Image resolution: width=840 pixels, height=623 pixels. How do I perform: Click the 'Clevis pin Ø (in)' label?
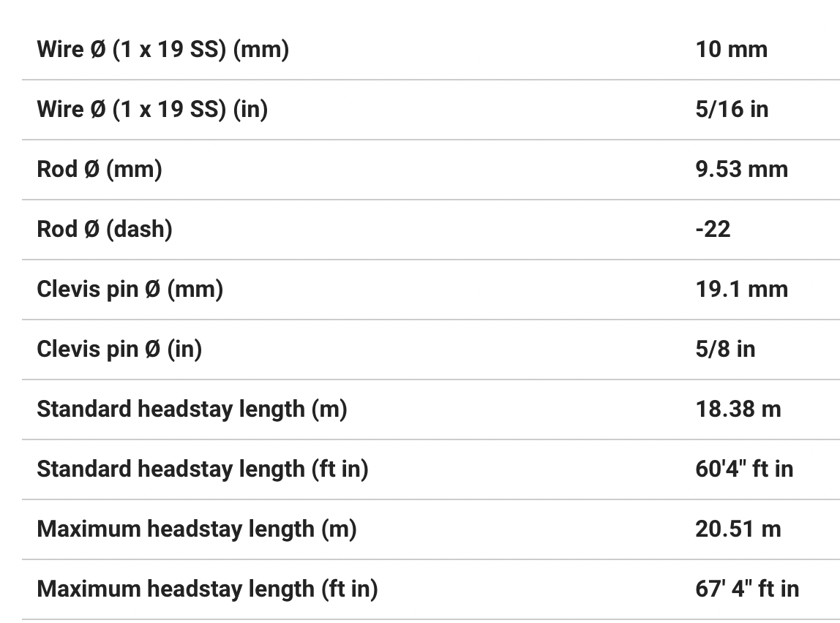point(119,350)
